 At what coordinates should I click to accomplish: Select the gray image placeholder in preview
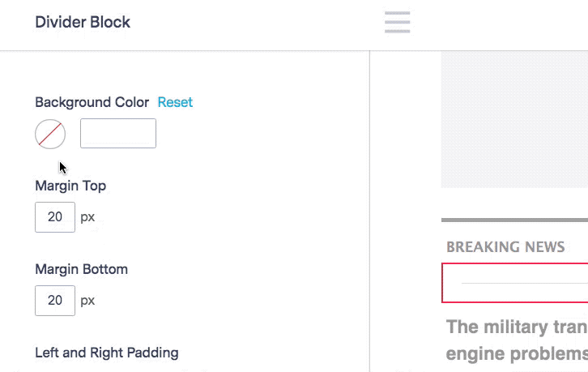point(514,119)
